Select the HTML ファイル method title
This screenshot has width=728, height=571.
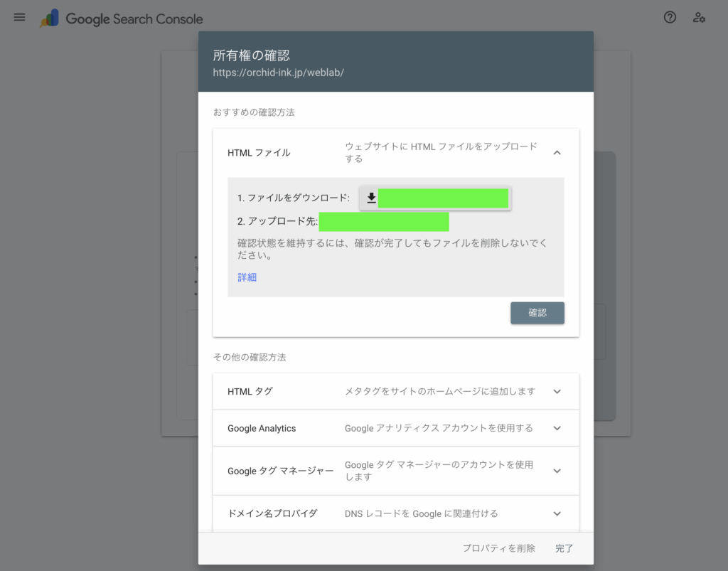coord(259,152)
